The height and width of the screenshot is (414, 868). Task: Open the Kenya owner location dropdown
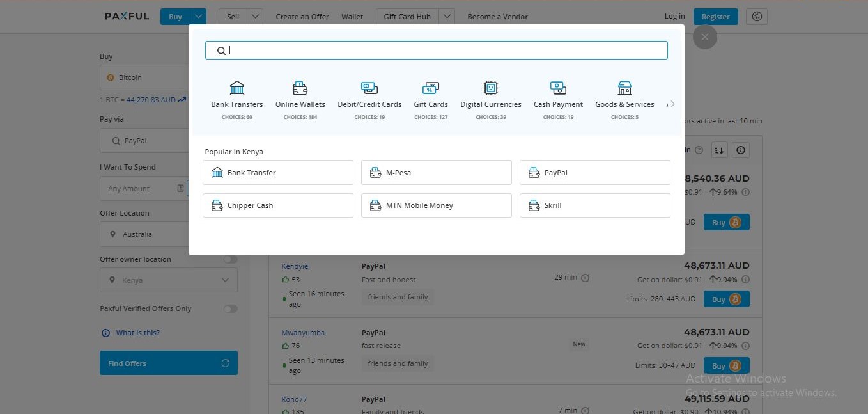point(169,280)
